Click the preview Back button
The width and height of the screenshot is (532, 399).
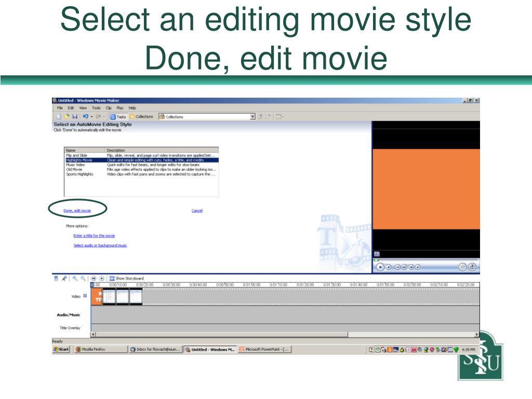(x=397, y=268)
